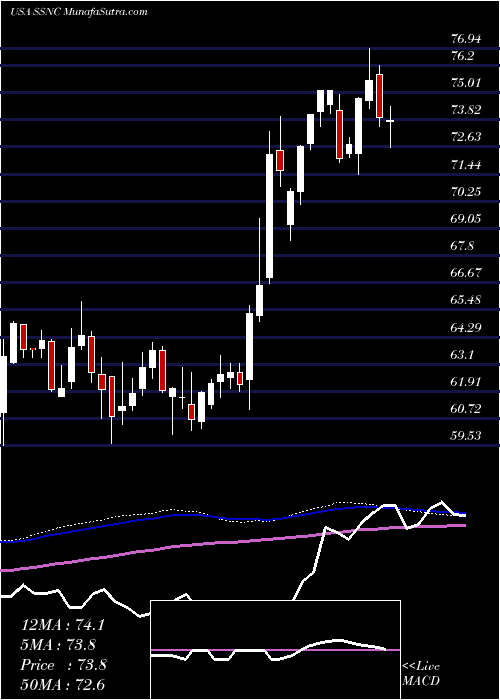Screen dimensions: 500x700
Task: Select the 63.1 price label
Action: coord(462,354)
